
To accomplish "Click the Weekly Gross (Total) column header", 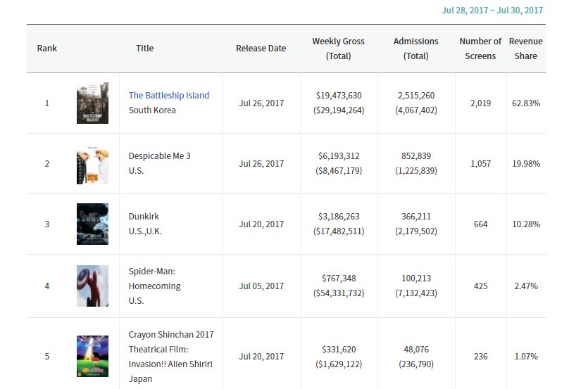I will point(338,49).
